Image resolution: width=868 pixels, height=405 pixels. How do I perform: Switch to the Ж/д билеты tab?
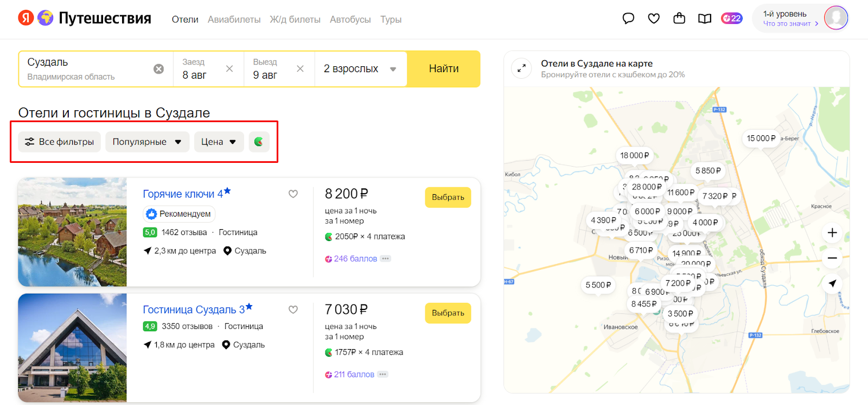[x=295, y=20]
